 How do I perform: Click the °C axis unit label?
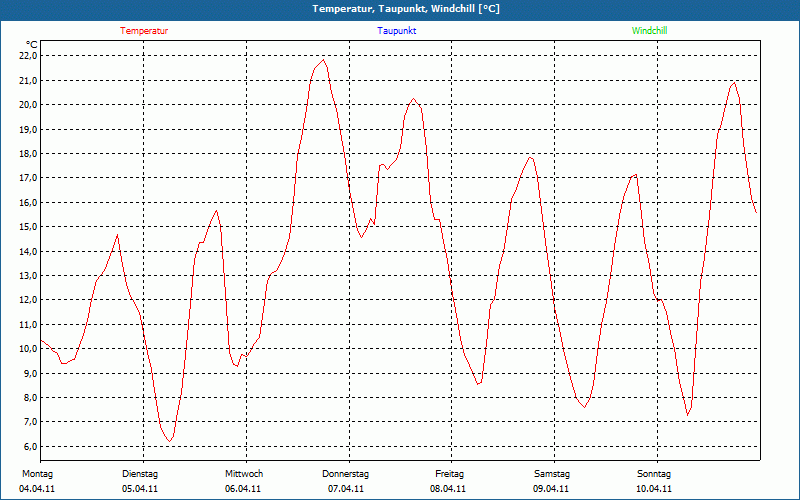[x=32, y=45]
